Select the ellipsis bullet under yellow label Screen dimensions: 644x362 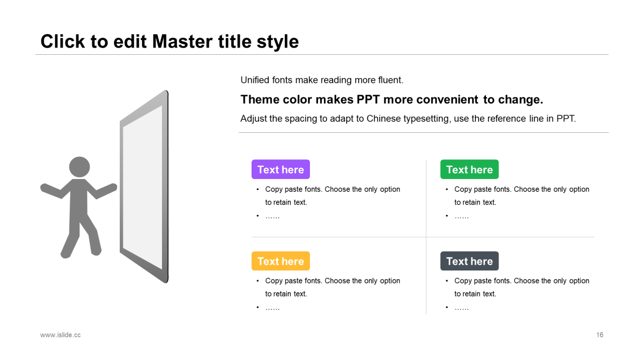click(x=272, y=307)
